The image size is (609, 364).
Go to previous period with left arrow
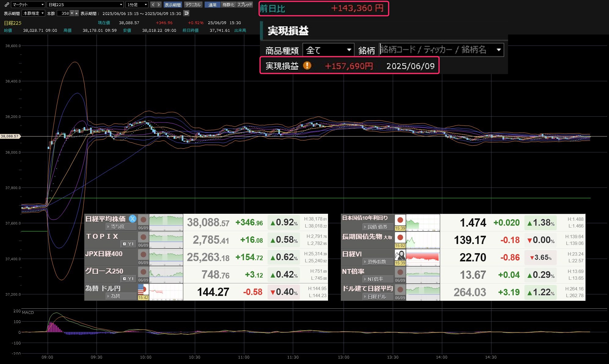(x=153, y=5)
